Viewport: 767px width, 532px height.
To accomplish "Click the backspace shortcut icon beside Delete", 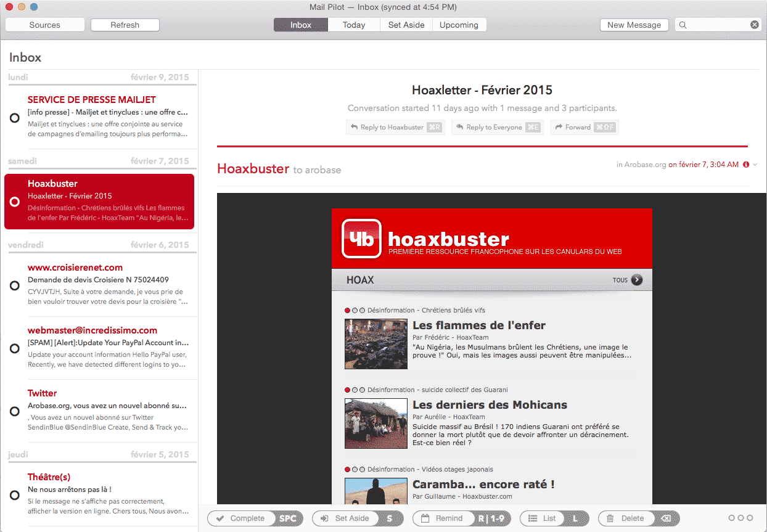I will tap(665, 518).
